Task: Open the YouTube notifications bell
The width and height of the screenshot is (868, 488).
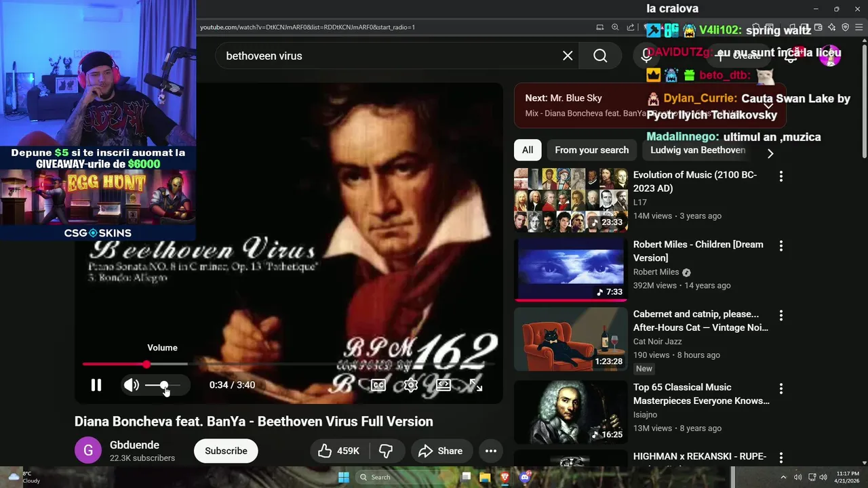Action: [791, 56]
